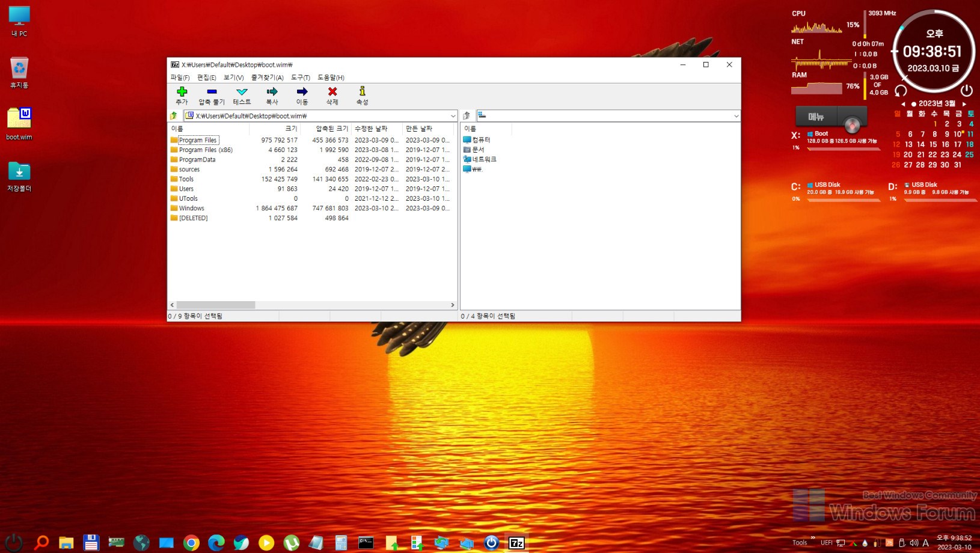Click the scrollbar right arrow in left panel

pos(453,305)
